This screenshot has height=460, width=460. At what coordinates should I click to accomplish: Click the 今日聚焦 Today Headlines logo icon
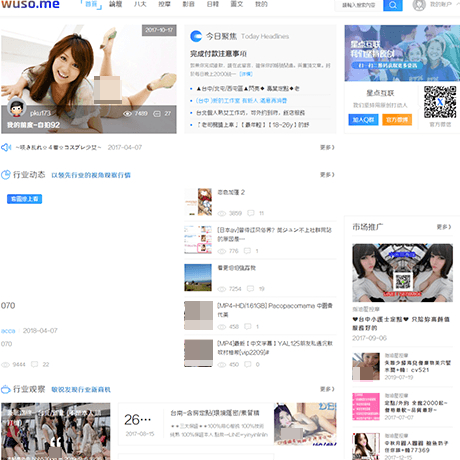click(x=196, y=36)
